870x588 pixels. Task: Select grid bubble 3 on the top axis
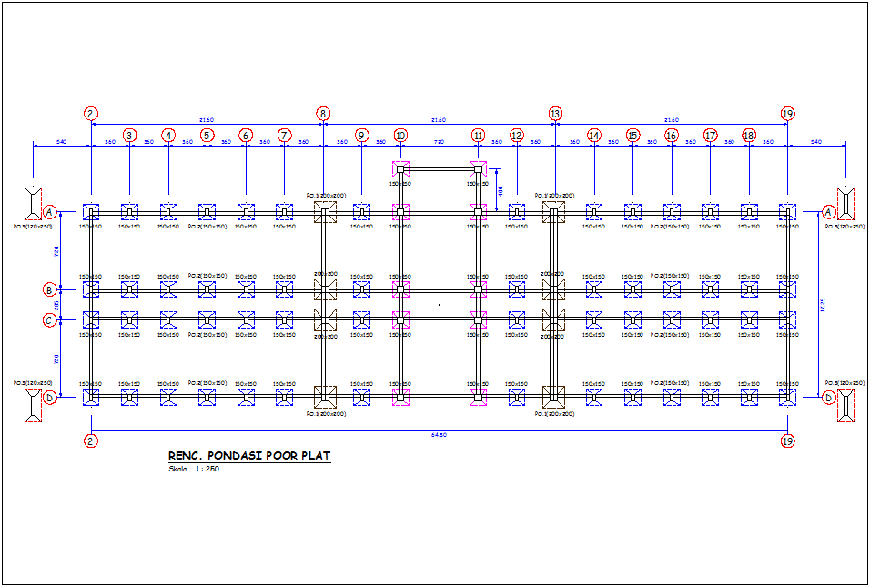pos(129,136)
